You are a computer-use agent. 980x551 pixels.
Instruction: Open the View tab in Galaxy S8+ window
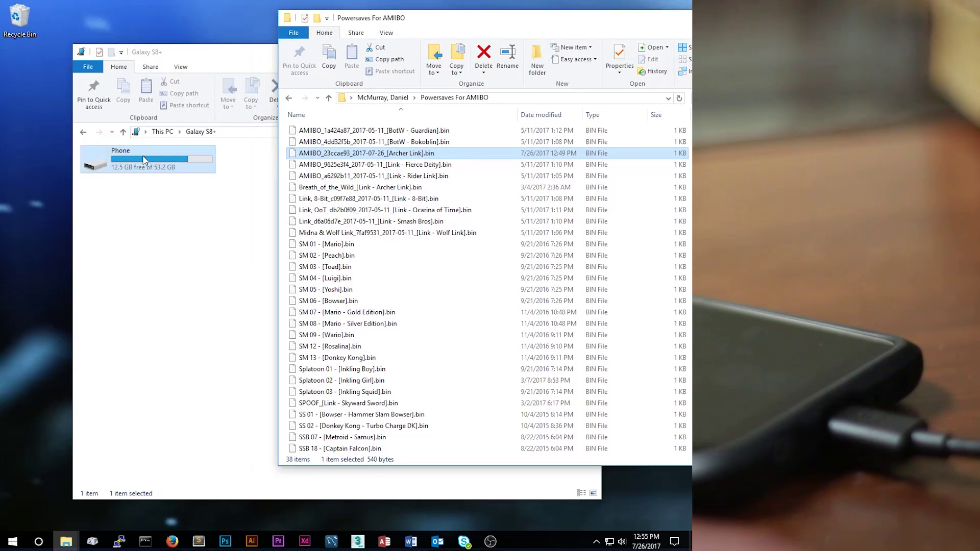tap(180, 67)
